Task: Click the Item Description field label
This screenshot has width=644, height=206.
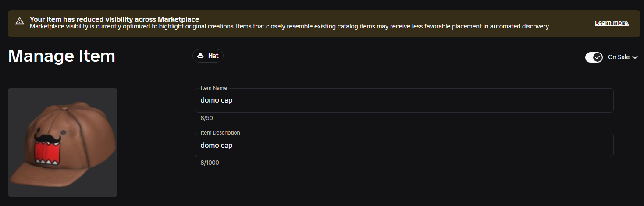Action: point(221,133)
